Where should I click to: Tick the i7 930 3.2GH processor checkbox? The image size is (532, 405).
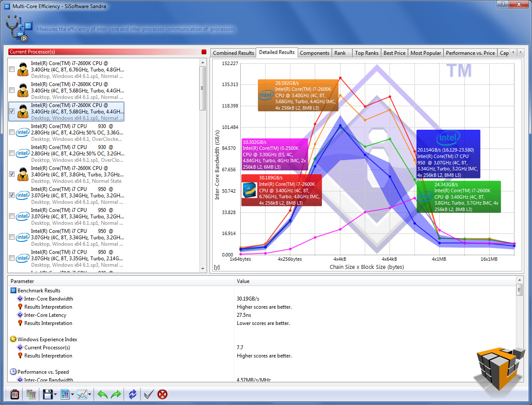coord(12,153)
